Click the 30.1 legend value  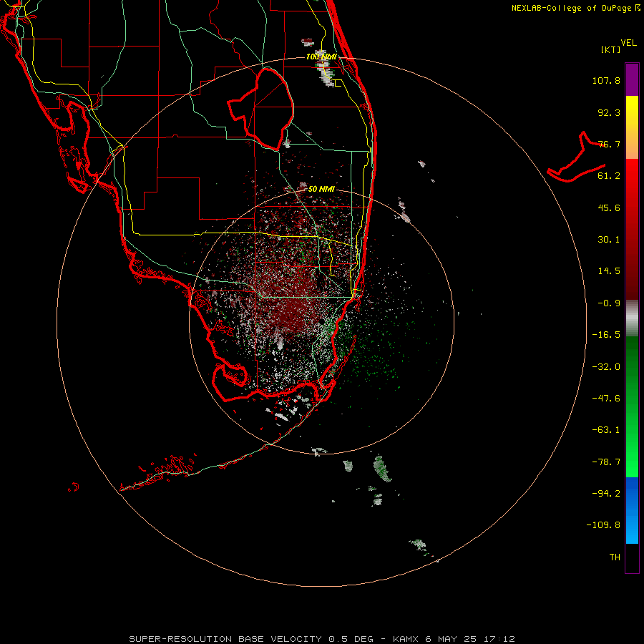tap(609, 240)
